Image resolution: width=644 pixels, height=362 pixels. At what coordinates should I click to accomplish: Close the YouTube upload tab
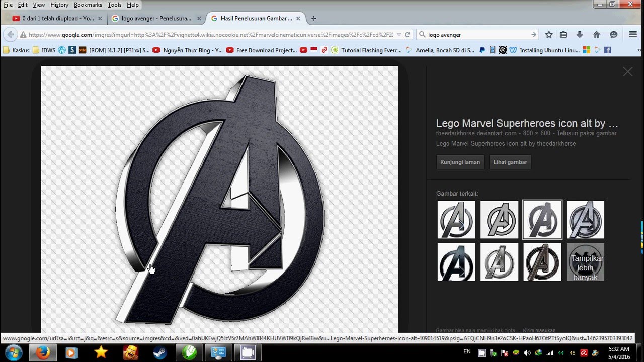click(x=100, y=19)
